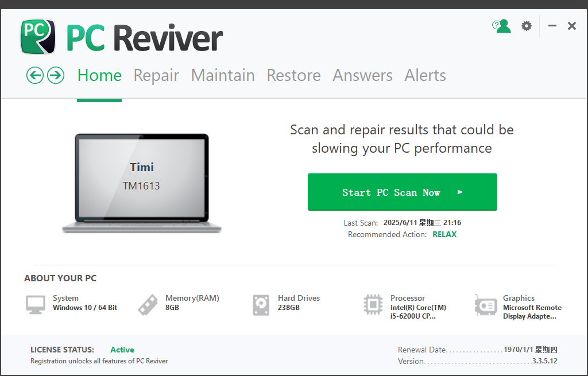Screen dimensions: 588x376
Task: Minimize the PC Reviver window
Action: 552,26
